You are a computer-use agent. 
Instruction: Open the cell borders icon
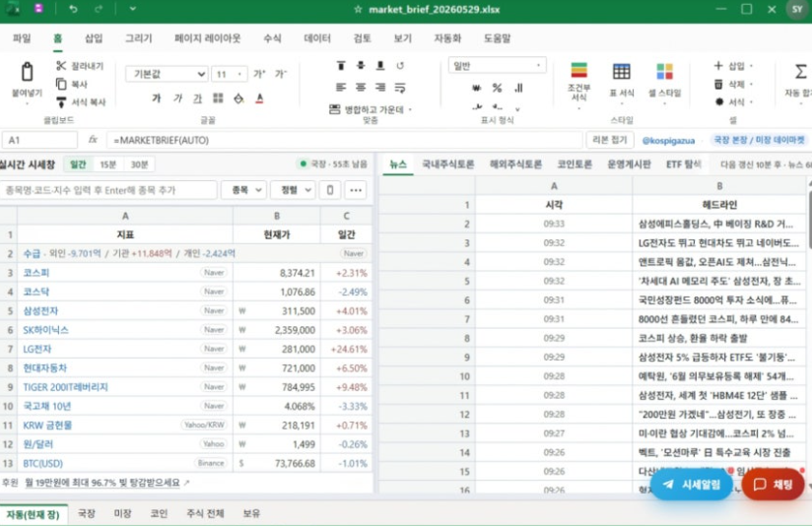coord(218,98)
